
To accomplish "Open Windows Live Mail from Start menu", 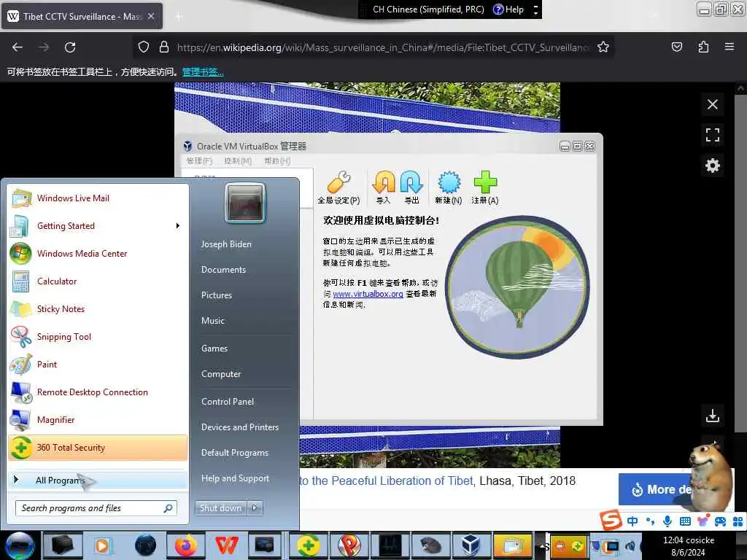I will (98, 198).
